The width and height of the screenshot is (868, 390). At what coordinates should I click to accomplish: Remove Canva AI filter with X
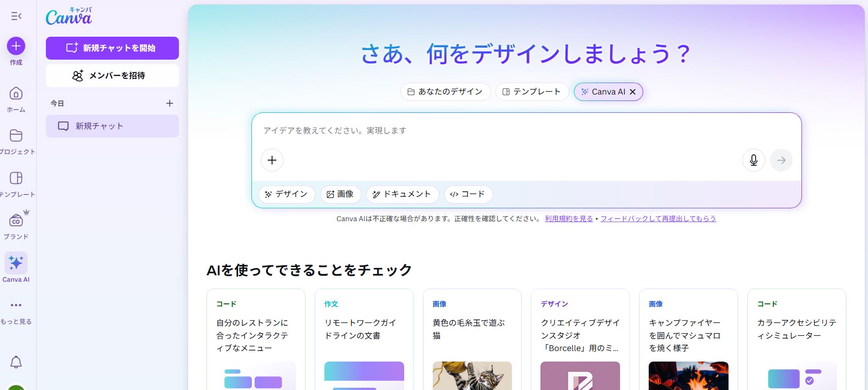(x=633, y=92)
